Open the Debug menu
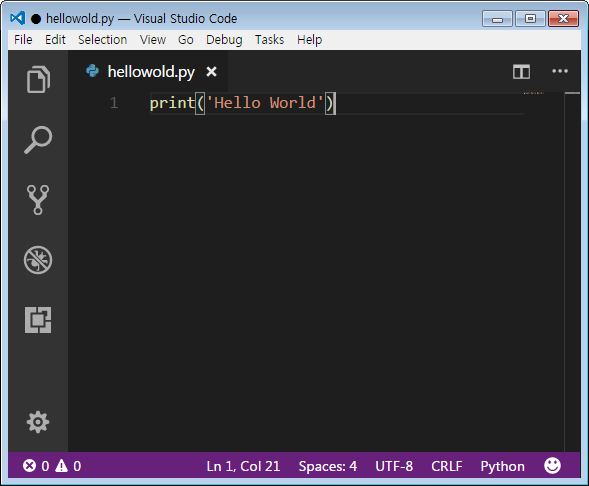Viewport: 589px width, 486px height. pos(224,40)
